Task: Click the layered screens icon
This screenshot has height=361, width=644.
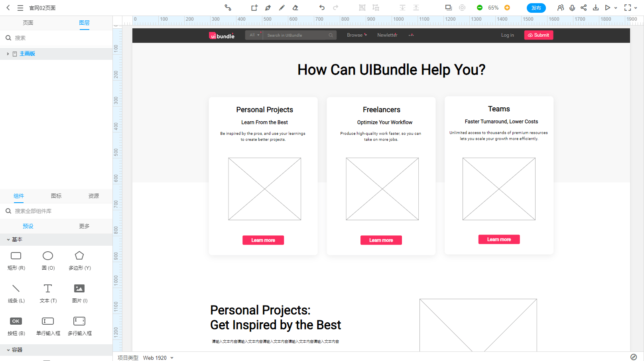Action: coord(449,8)
